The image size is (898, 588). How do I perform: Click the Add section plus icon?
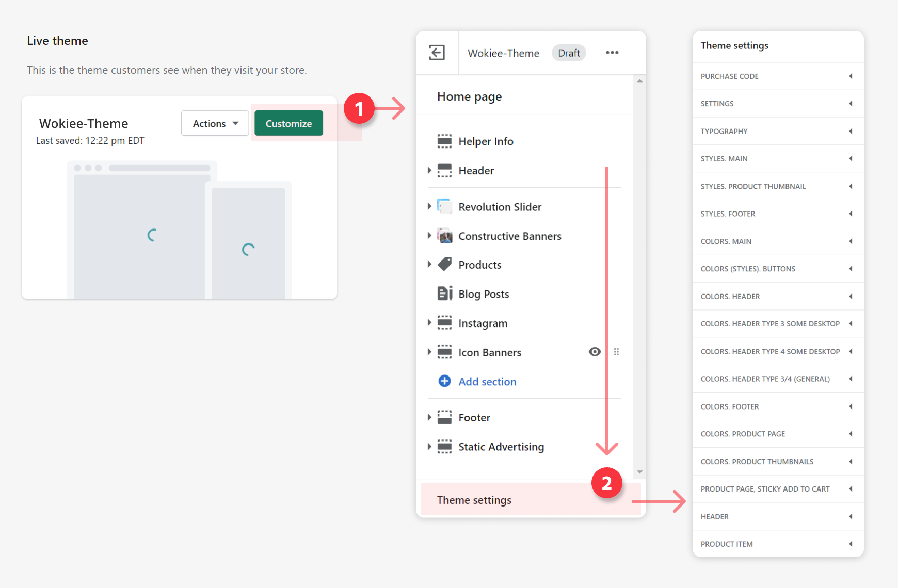[444, 381]
